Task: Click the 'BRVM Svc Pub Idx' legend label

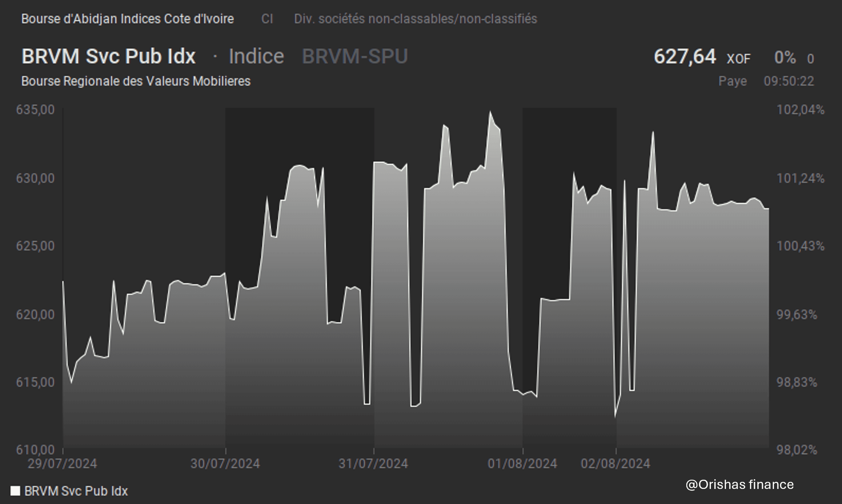Action: click(x=76, y=491)
